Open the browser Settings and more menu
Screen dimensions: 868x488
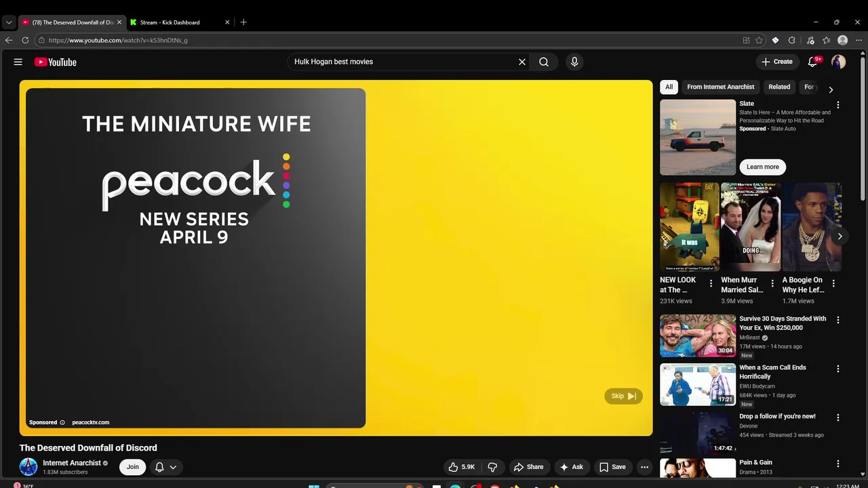(x=858, y=40)
